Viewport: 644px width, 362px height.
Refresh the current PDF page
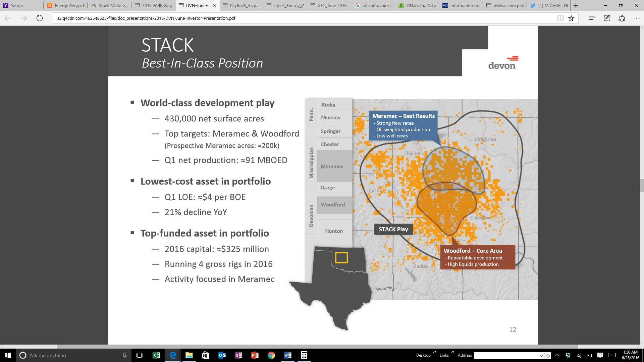pos(40,18)
